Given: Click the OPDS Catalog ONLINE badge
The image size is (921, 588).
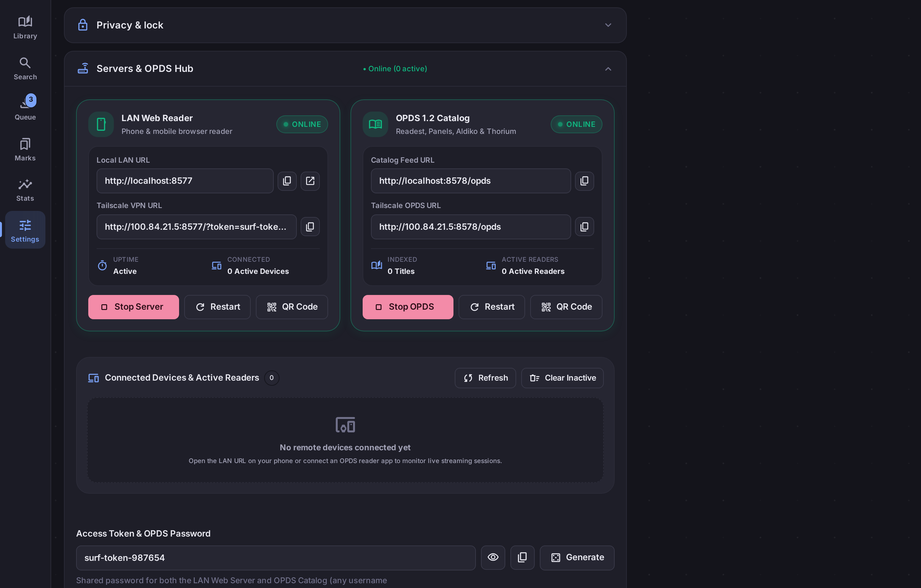Looking at the screenshot, I should [x=576, y=124].
